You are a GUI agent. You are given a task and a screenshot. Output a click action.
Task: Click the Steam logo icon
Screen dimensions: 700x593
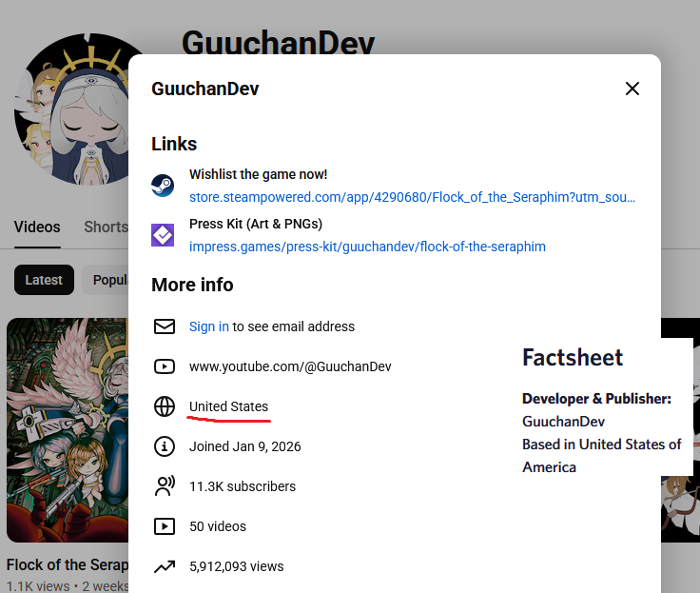point(163,186)
